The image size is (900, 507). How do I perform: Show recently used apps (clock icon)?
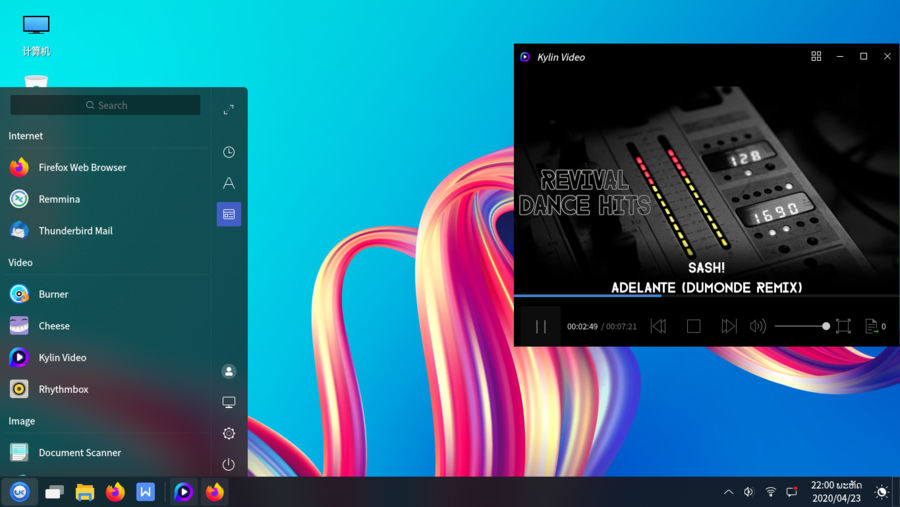click(228, 152)
